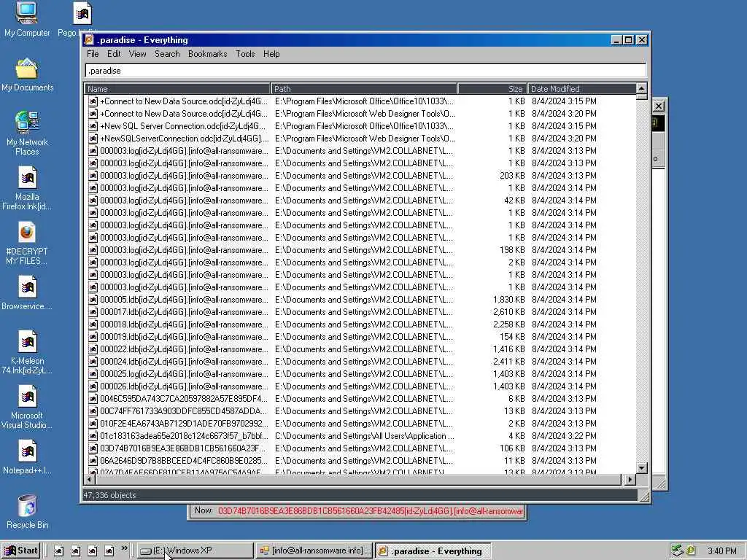Expand the quick launch overflow chevron
This screenshot has width=747, height=560.
point(124,548)
